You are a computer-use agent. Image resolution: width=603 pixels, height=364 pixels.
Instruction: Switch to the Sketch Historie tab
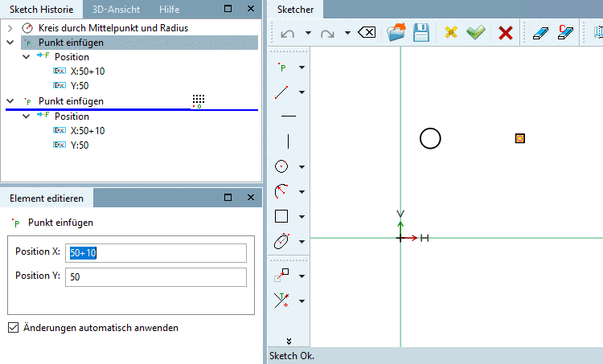41,10
